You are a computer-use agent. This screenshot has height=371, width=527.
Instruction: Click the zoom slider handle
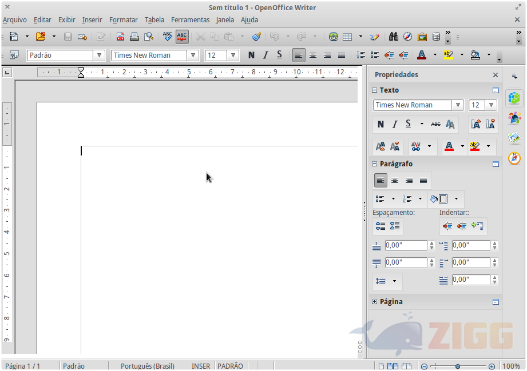click(x=457, y=366)
